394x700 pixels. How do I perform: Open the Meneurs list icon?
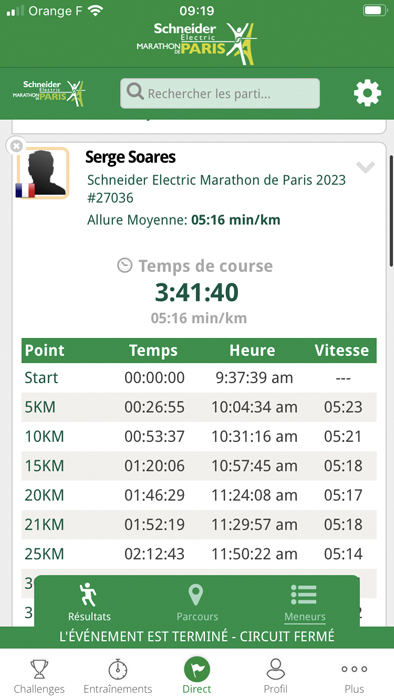304,595
